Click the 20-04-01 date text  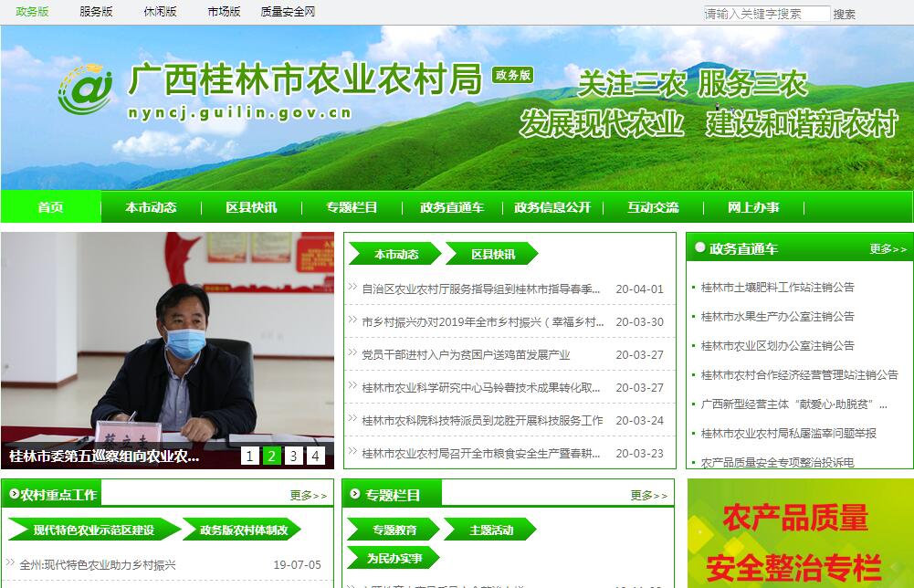639,289
